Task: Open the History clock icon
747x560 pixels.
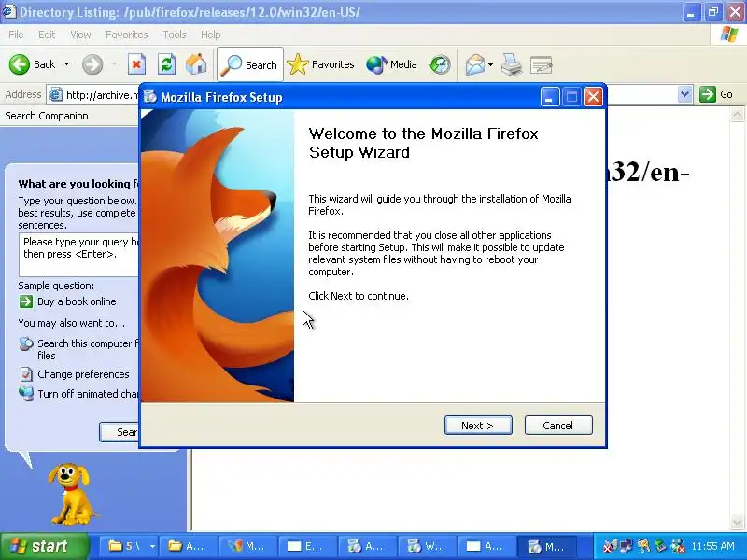Action: click(x=439, y=64)
